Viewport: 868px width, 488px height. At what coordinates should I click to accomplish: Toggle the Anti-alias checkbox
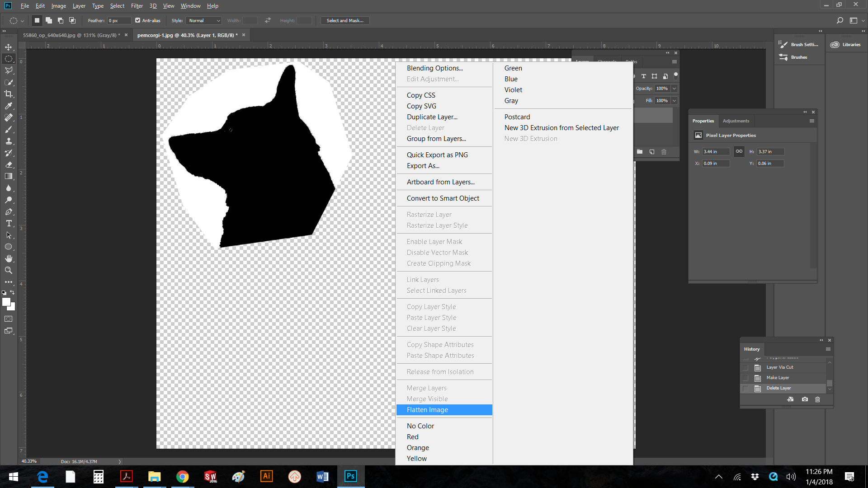pyautogui.click(x=138, y=20)
